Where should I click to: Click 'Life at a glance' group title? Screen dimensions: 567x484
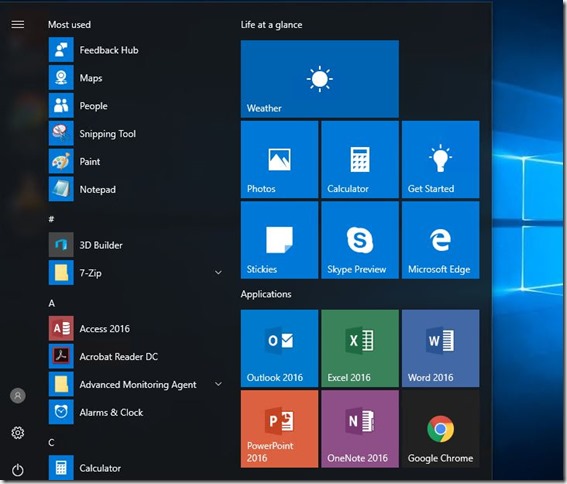click(x=272, y=25)
